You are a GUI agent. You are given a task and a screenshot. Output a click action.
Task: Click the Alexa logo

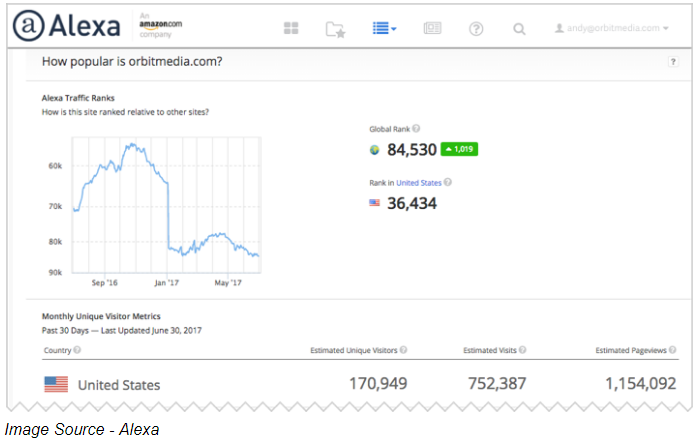tap(67, 25)
